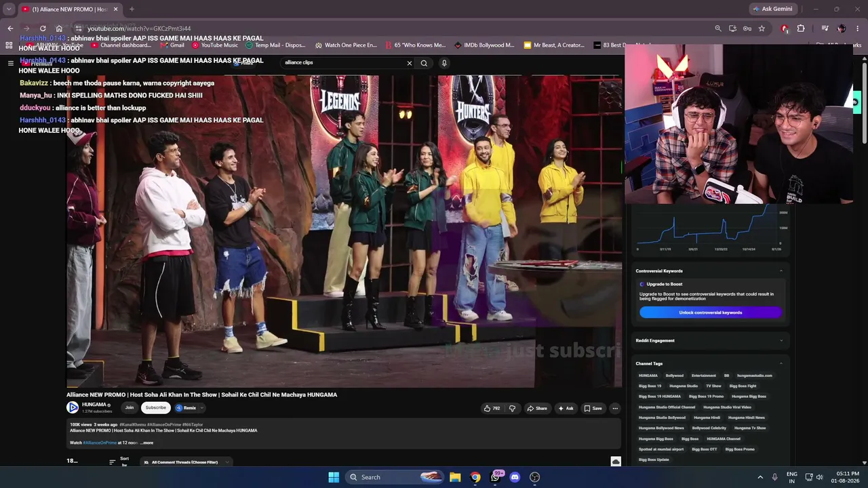Open the Chrome apps grid icon
Screen dimensions: 868x488
[9, 45]
